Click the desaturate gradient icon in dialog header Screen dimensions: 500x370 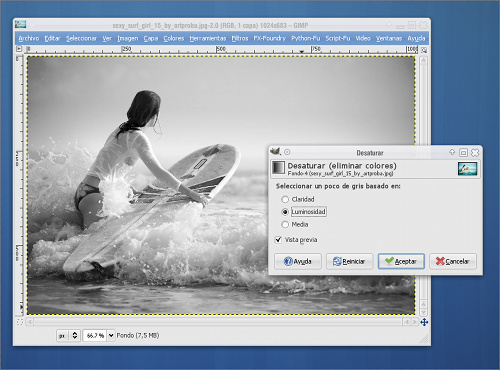tap(278, 168)
